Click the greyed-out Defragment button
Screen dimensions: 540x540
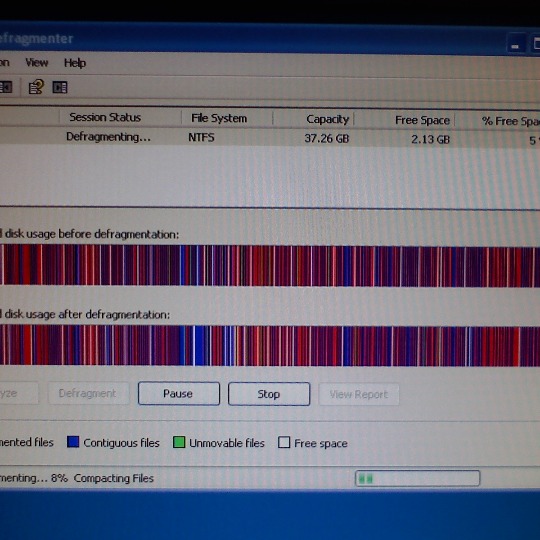click(x=89, y=393)
